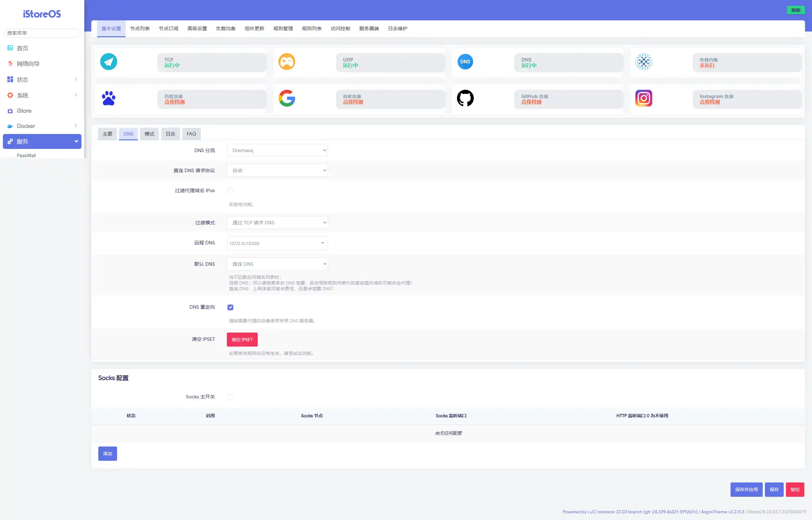Click the 状态 grid sidebar icon
The image size is (812, 520).
[x=10, y=79]
